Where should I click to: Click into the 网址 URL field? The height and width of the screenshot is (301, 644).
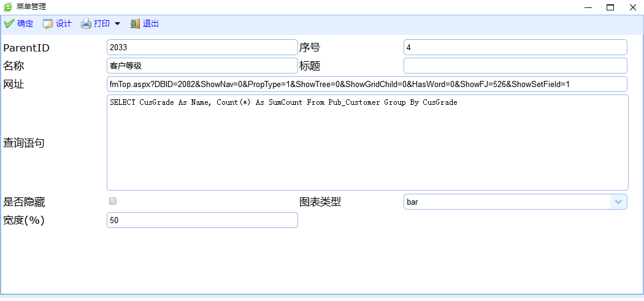[367, 84]
